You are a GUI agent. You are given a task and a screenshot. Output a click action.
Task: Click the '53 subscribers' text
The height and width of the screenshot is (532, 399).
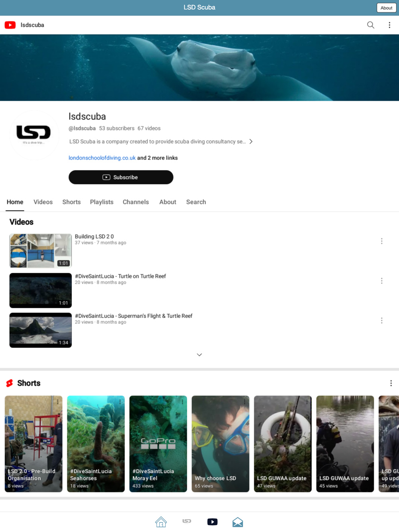pos(117,128)
